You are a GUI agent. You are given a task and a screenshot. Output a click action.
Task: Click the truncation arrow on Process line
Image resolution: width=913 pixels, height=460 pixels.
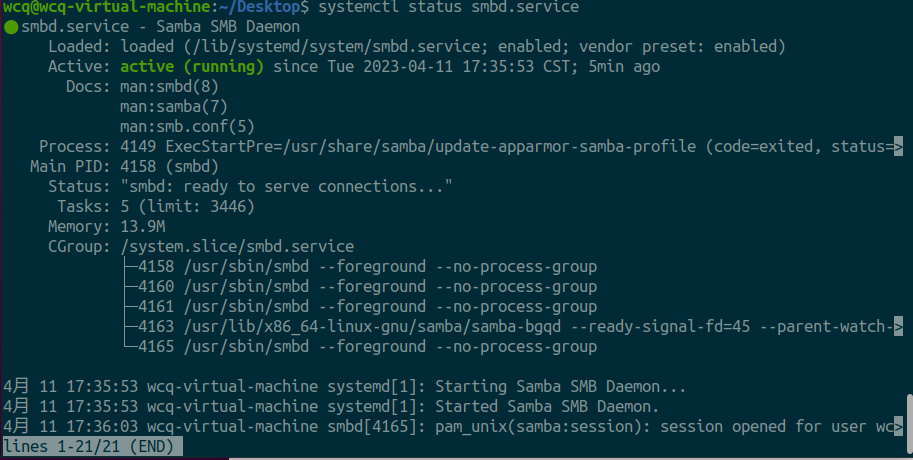[898, 146]
